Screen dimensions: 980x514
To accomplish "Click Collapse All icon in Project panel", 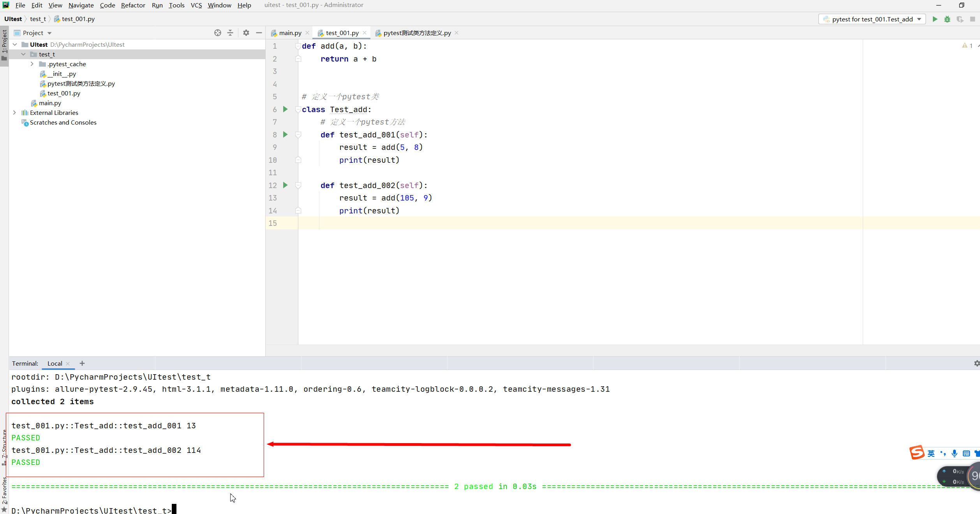I will (230, 33).
